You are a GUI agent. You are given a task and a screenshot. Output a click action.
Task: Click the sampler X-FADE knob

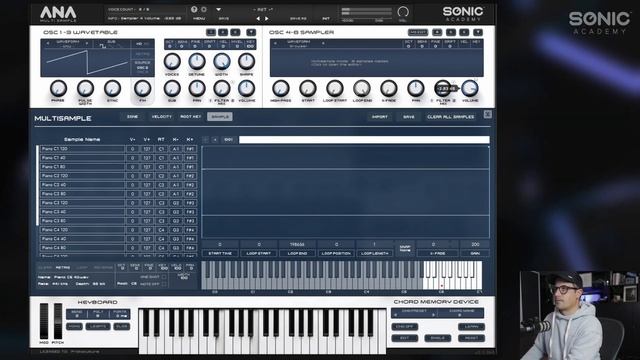tap(389, 89)
